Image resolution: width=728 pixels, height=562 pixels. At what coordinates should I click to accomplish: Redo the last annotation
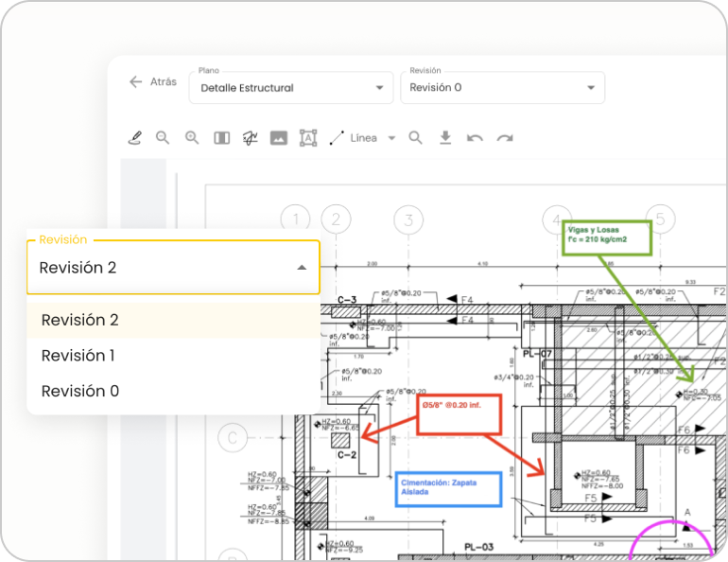click(x=505, y=138)
